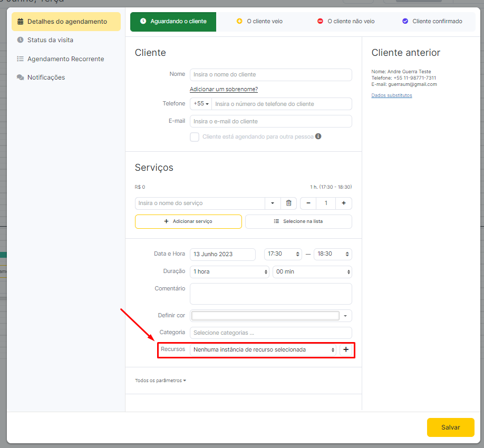Viewport: 484px width, 448px height.
Task: Open the +55 country code dropdown
Action: point(201,104)
